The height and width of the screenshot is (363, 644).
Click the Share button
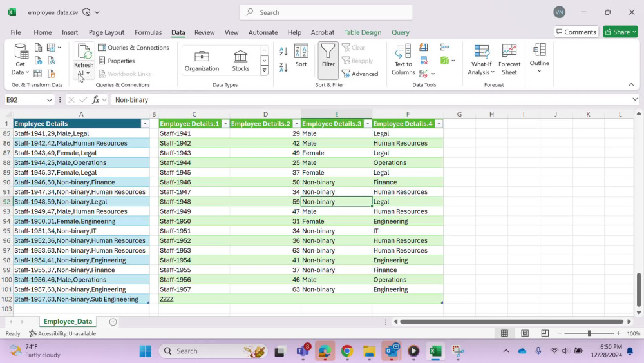(x=620, y=32)
